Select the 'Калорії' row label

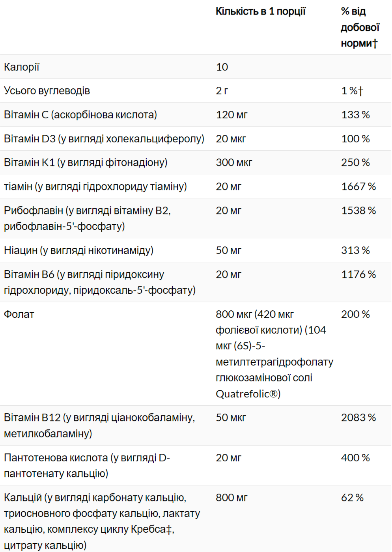click(22, 67)
